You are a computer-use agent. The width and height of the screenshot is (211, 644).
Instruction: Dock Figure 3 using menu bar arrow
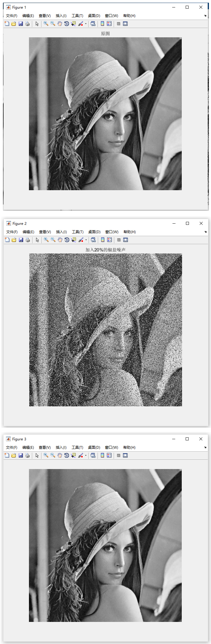(x=205, y=448)
